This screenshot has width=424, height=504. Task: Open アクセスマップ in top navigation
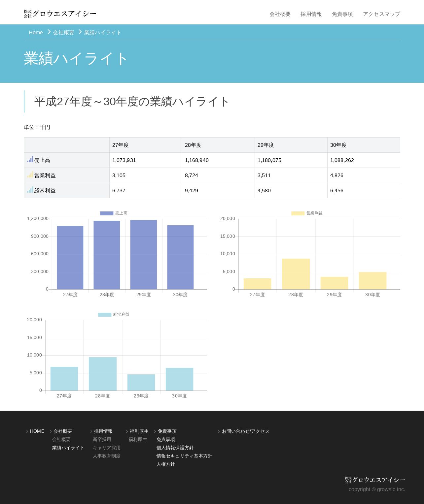pyautogui.click(x=381, y=14)
